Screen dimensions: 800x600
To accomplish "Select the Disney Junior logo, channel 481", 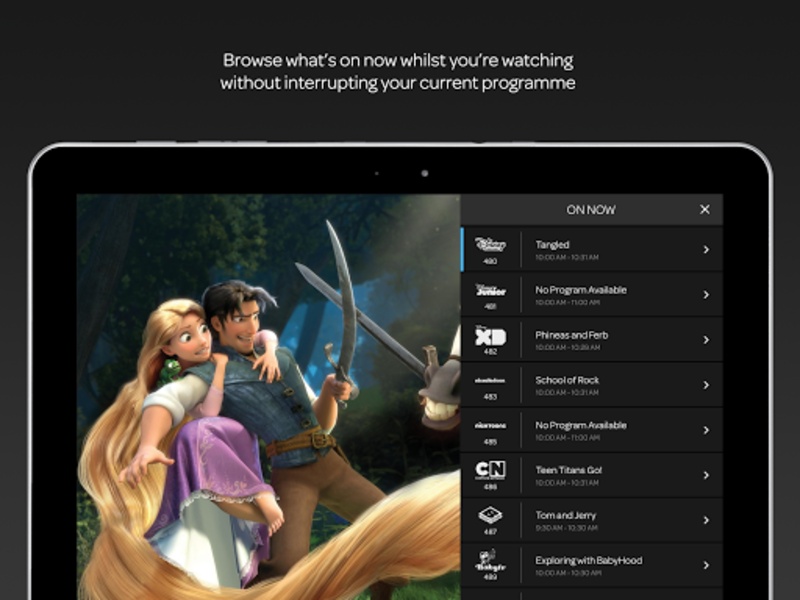I will pos(490,290).
